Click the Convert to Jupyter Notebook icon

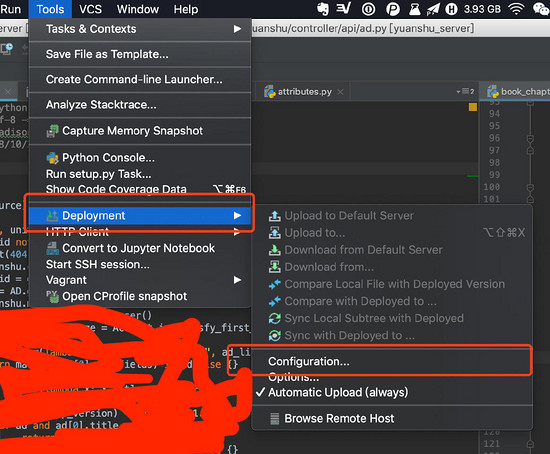pyautogui.click(x=53, y=248)
